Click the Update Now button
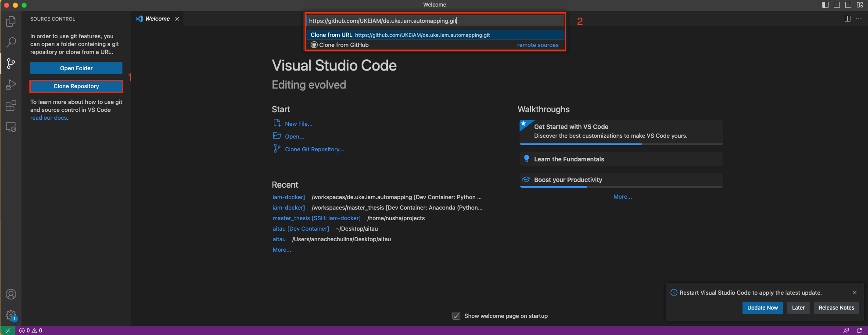This screenshot has height=335, width=868. coord(762,308)
